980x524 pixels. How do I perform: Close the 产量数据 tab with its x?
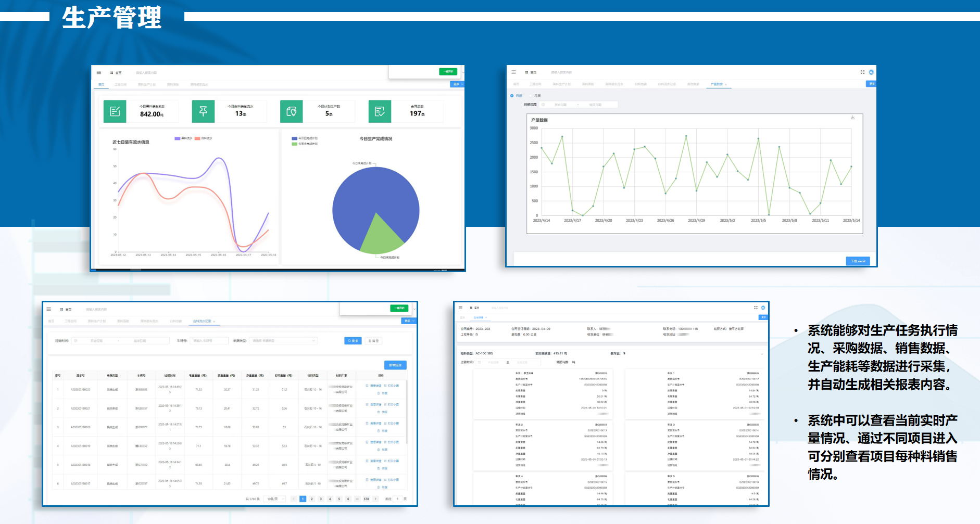click(725, 84)
